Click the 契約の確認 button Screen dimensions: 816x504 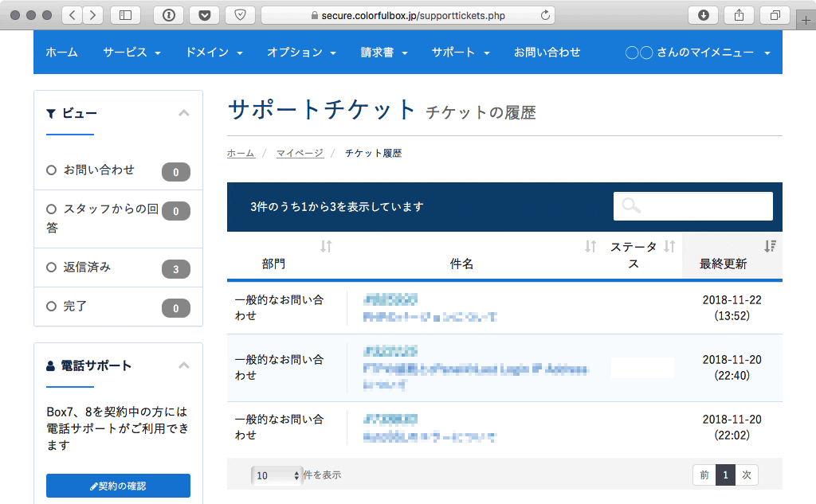pyautogui.click(x=118, y=486)
